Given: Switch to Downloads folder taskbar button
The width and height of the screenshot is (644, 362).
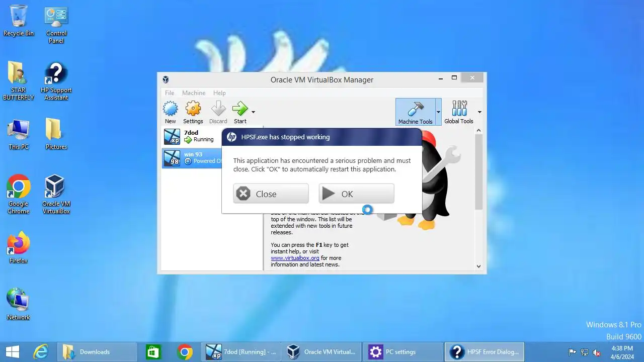Looking at the screenshot, I should [x=97, y=351].
